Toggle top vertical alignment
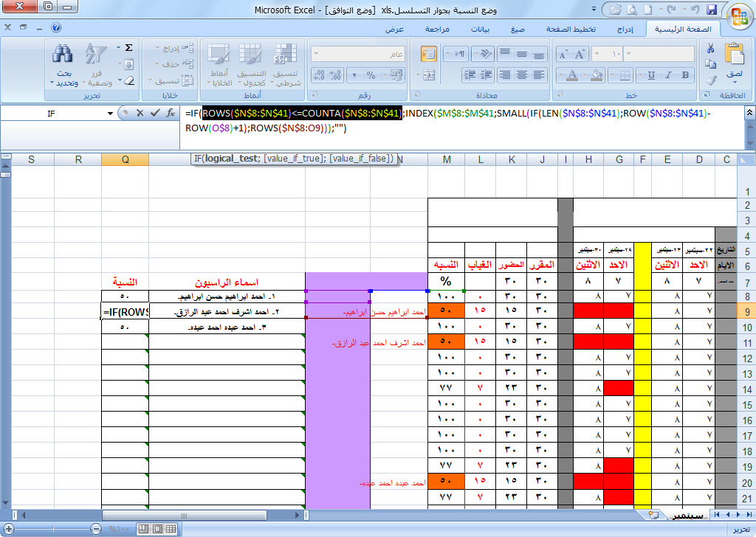Image resolution: width=756 pixels, height=537 pixels. (505, 54)
